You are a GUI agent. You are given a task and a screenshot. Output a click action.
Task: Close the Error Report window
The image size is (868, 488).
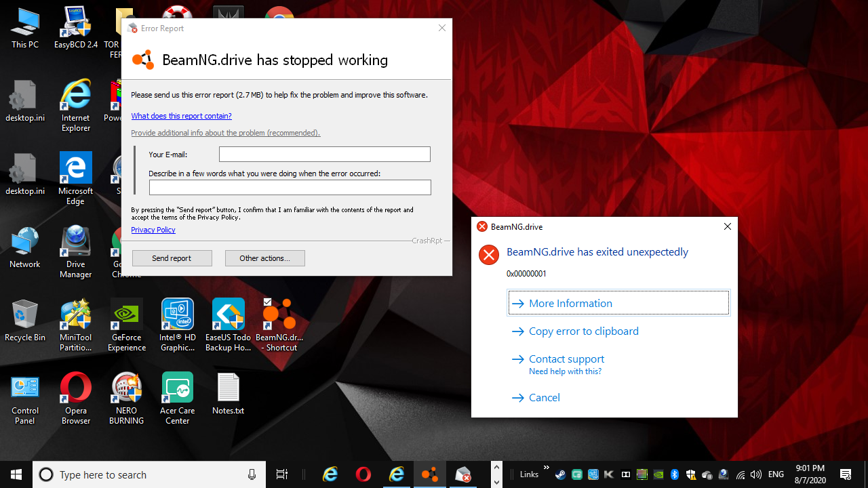point(442,28)
